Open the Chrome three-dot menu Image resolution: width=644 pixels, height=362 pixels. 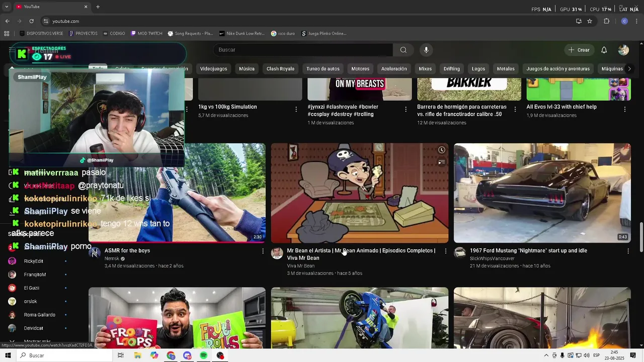tap(637, 21)
